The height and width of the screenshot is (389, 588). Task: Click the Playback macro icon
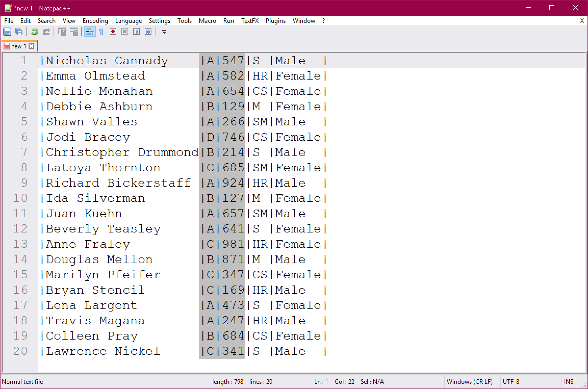click(136, 32)
